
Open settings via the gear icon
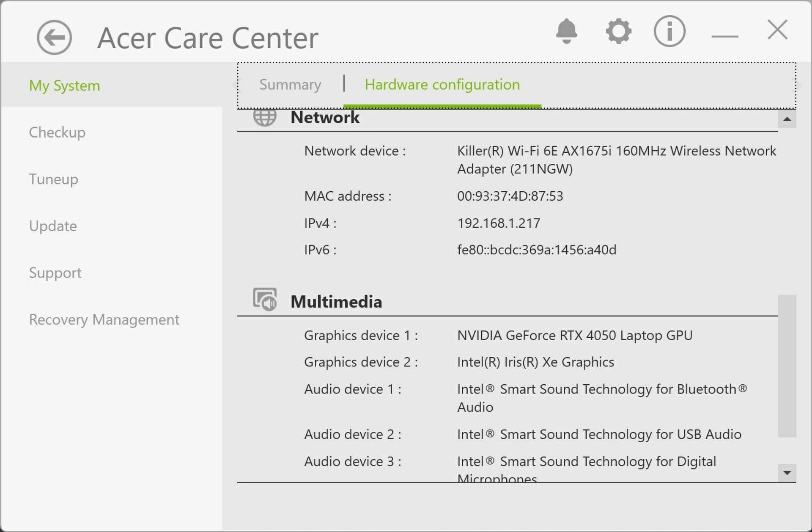(x=618, y=31)
